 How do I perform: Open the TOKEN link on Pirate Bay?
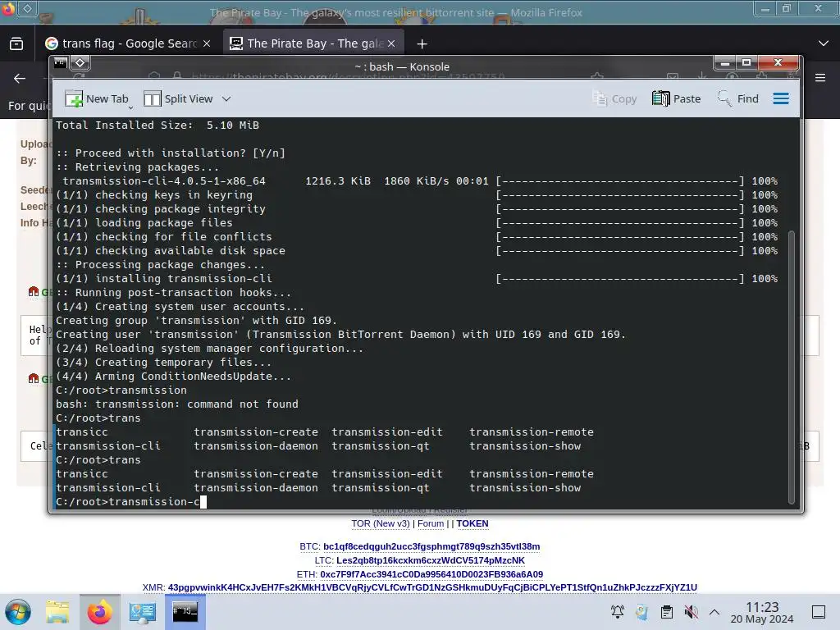[x=472, y=524]
